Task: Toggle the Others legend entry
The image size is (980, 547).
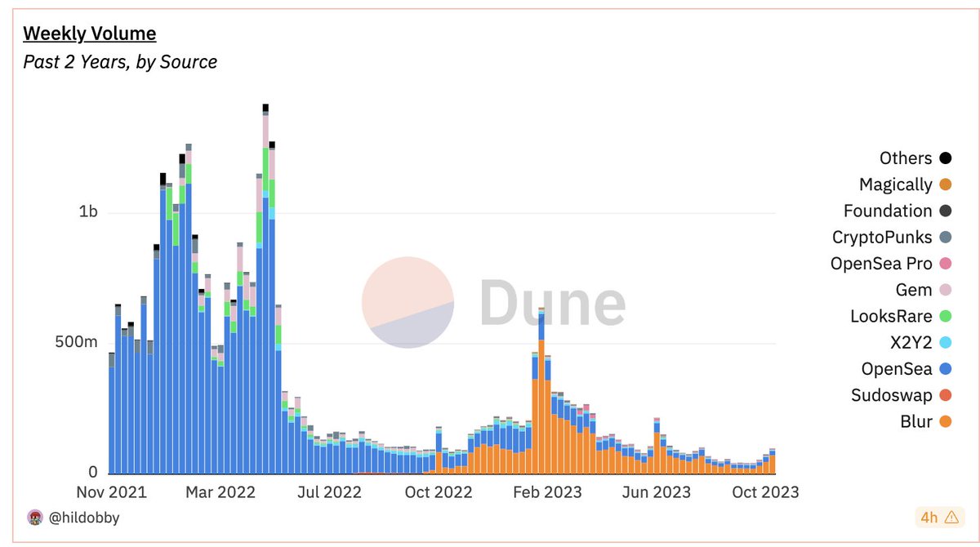Action: point(915,158)
